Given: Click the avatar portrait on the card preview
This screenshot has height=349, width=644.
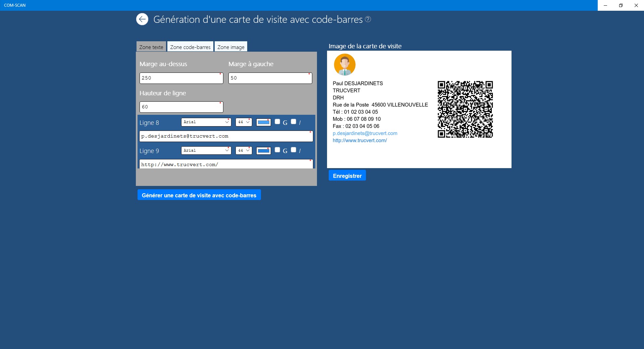Looking at the screenshot, I should pos(344,64).
